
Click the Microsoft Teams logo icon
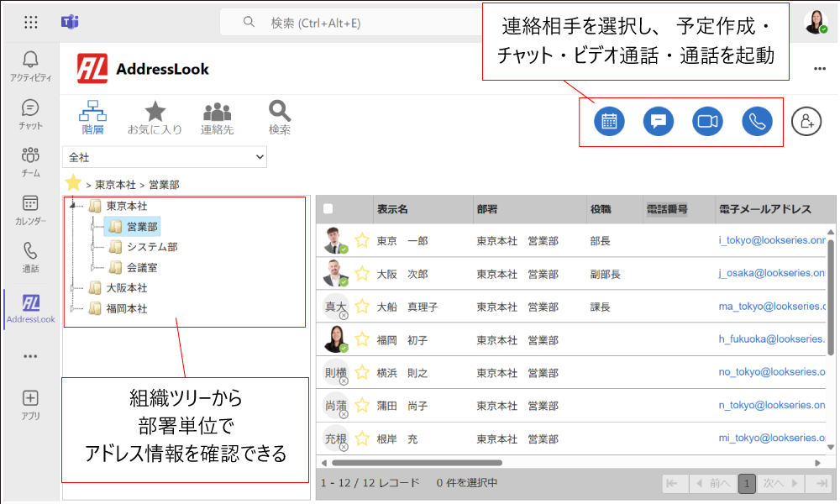70,22
